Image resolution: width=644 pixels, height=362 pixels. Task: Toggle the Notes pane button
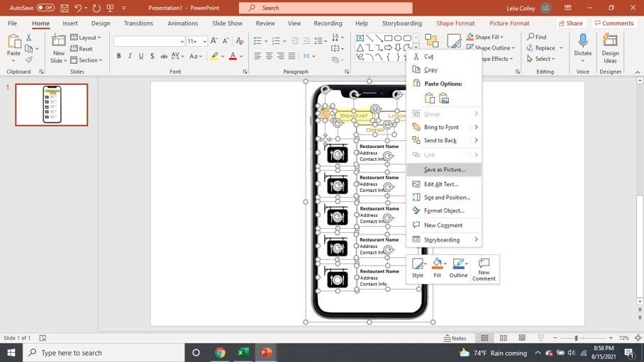(455, 338)
